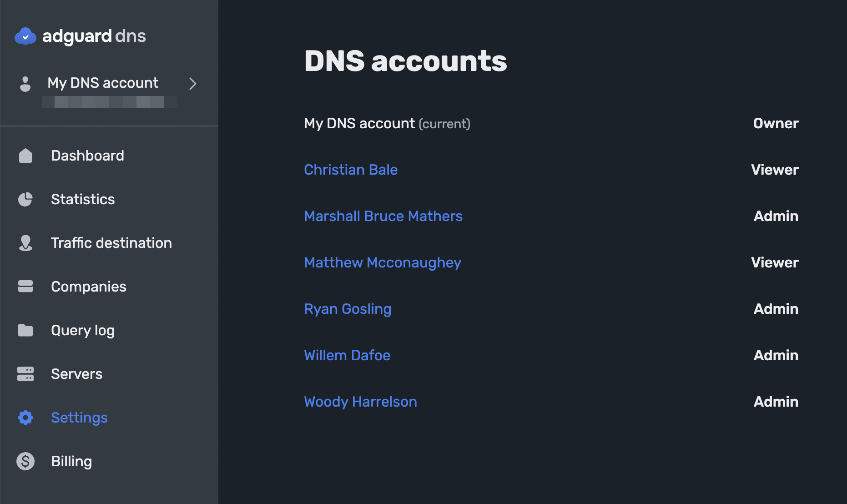Select the Dashboard icon in sidebar
This screenshot has width=847, height=504.
click(x=25, y=156)
